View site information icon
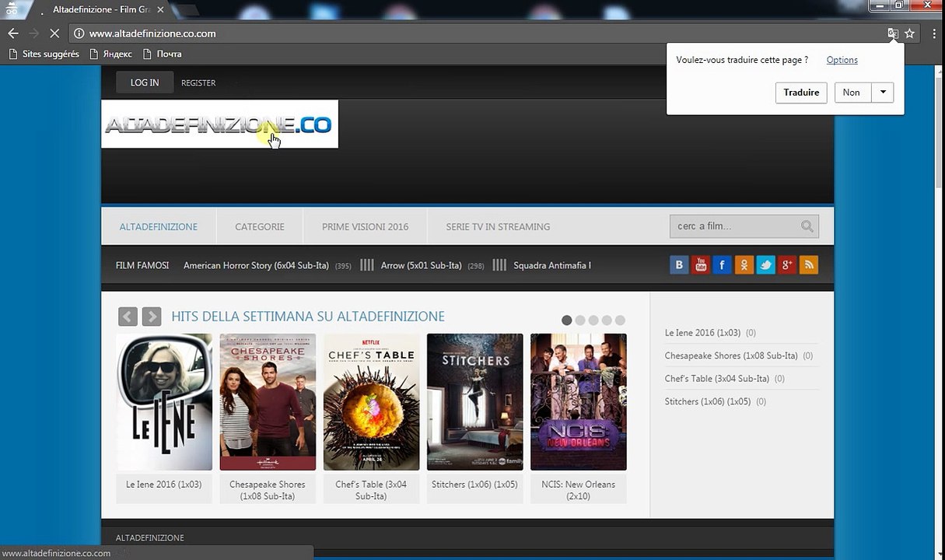Viewport: 945px width, 560px height. click(x=79, y=33)
